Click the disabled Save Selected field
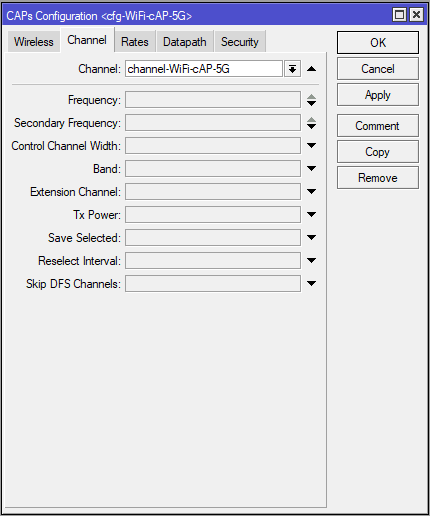This screenshot has height=516, width=430. point(213,238)
